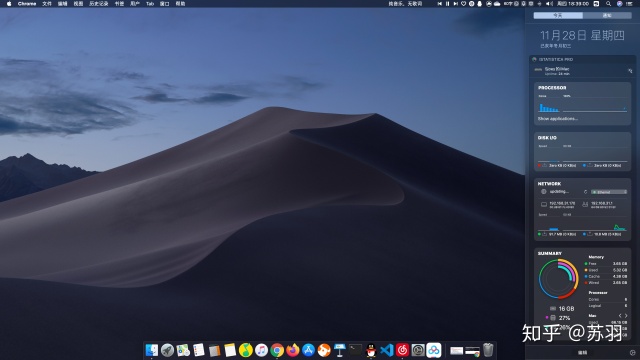Switch to Google Chrome in the Dock

277,350
